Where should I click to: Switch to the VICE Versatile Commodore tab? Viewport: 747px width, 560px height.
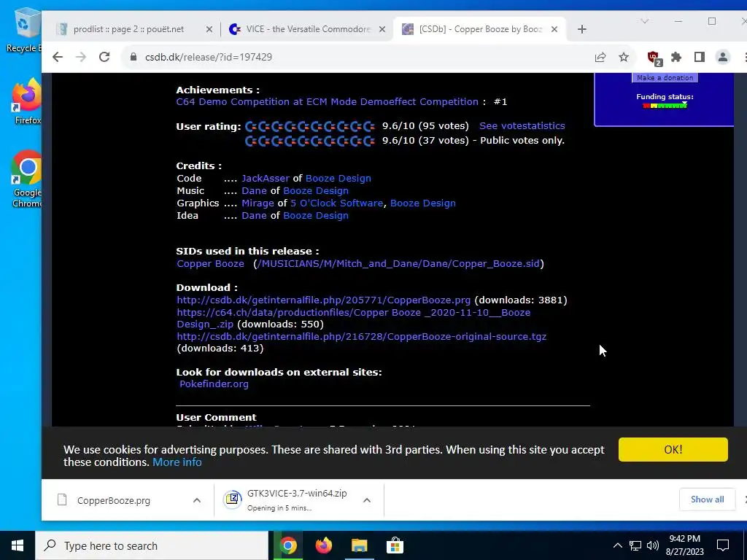click(307, 29)
